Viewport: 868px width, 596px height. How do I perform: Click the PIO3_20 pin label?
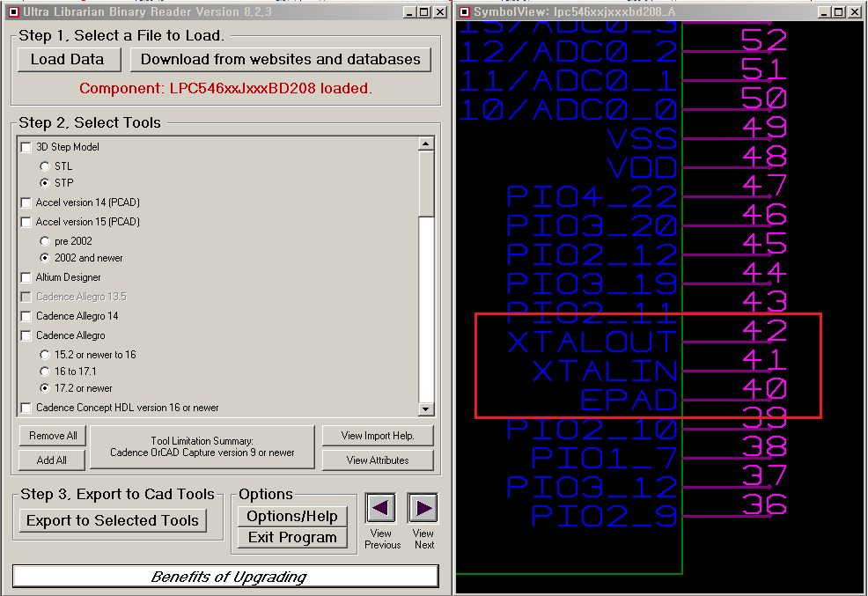tap(592, 225)
